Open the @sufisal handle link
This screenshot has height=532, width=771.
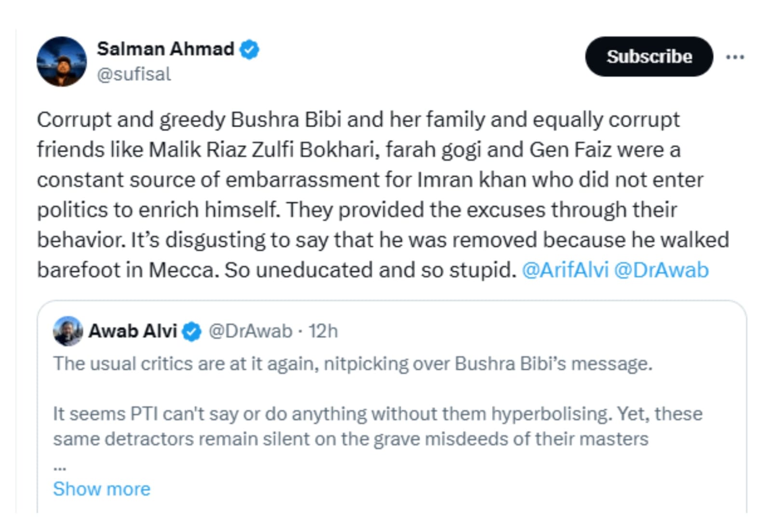click(x=134, y=74)
